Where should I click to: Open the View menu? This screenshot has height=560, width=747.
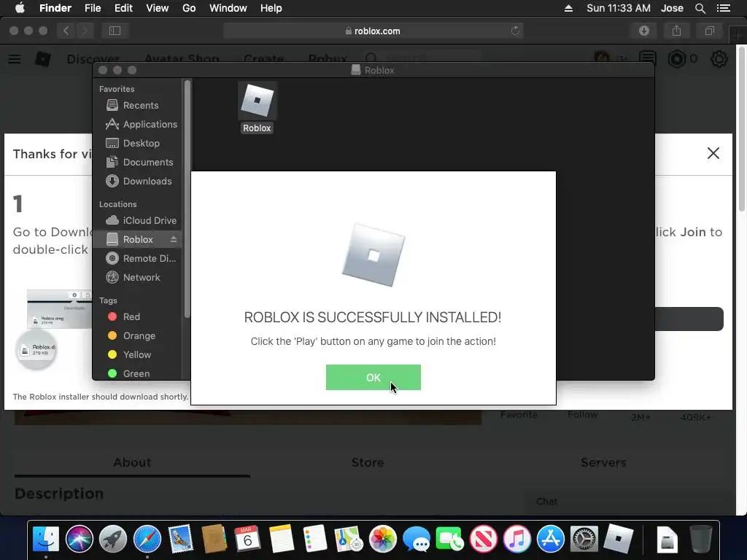click(158, 8)
